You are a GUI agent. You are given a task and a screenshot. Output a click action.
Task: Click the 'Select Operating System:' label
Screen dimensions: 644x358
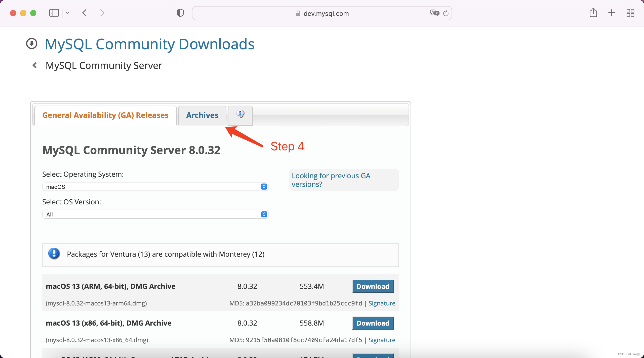(x=83, y=174)
